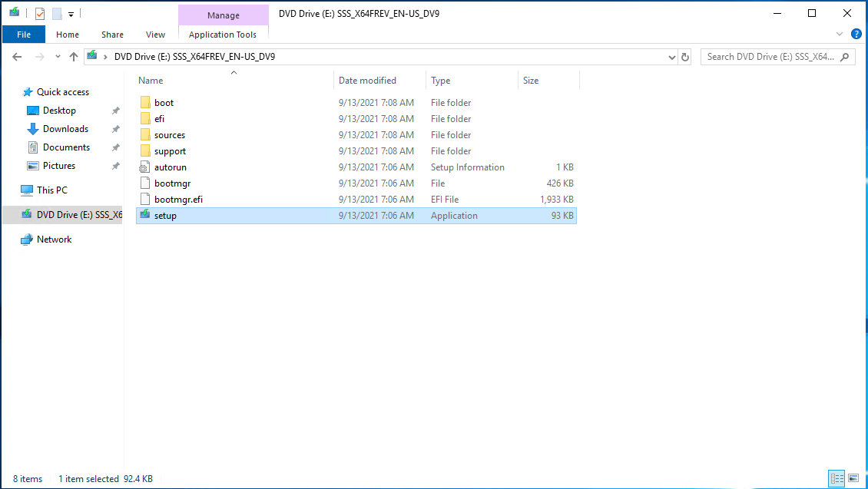The height and width of the screenshot is (489, 868).
Task: Click the "1,933 KB" size cell
Action: tap(557, 199)
